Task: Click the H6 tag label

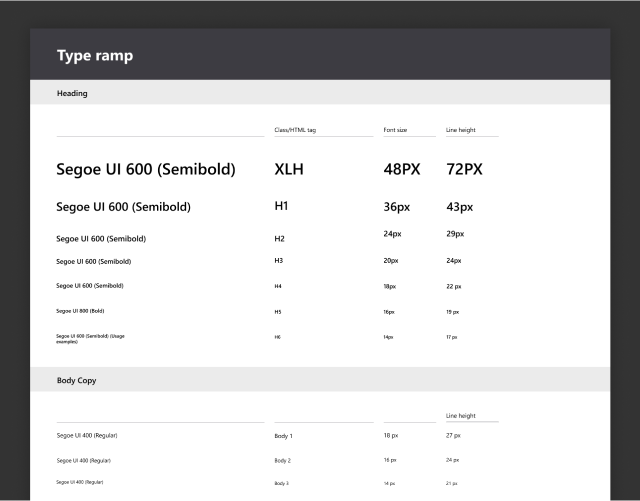Action: coord(277,338)
